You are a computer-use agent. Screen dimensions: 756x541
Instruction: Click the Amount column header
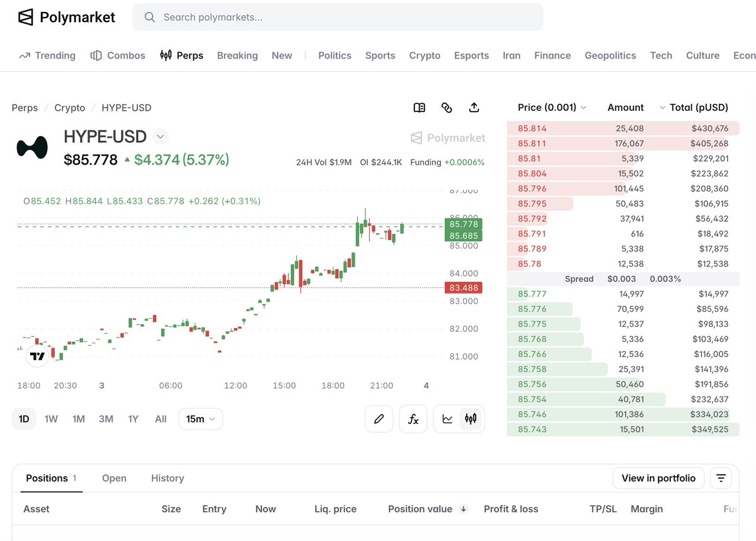[x=626, y=108]
